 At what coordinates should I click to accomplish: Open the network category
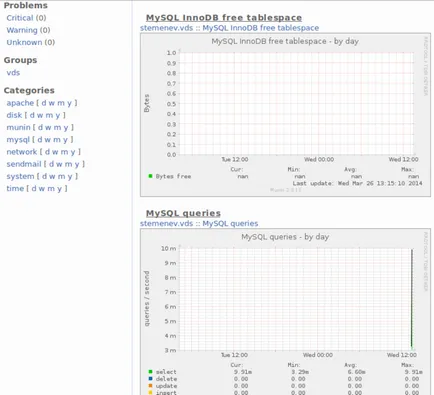coord(22,152)
